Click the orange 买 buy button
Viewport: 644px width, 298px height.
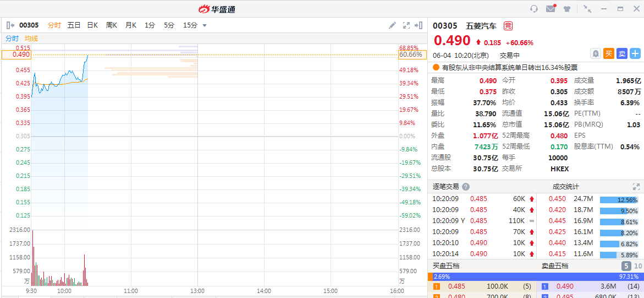click(x=608, y=53)
